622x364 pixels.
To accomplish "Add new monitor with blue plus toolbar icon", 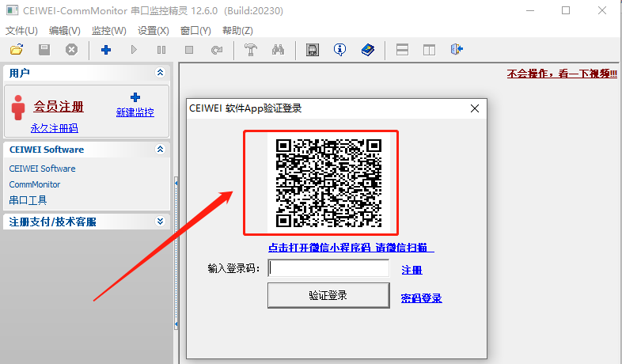I will tap(106, 50).
